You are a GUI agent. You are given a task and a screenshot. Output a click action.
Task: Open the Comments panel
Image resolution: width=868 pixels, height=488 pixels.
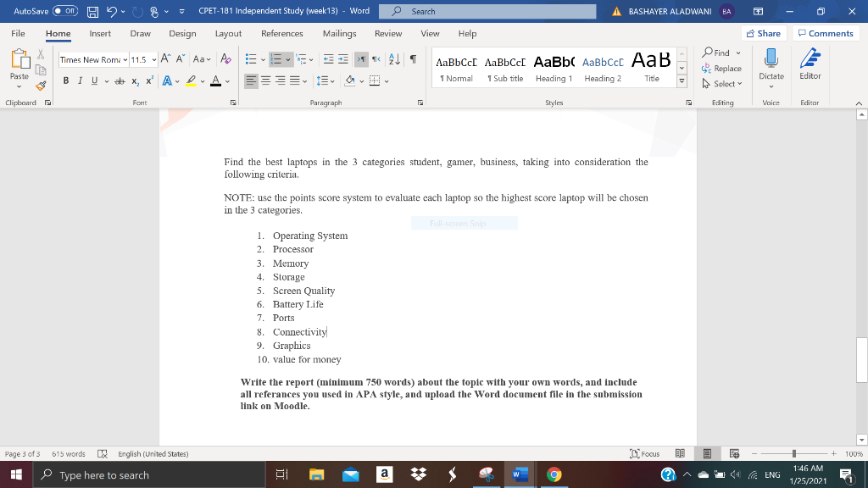click(x=827, y=33)
